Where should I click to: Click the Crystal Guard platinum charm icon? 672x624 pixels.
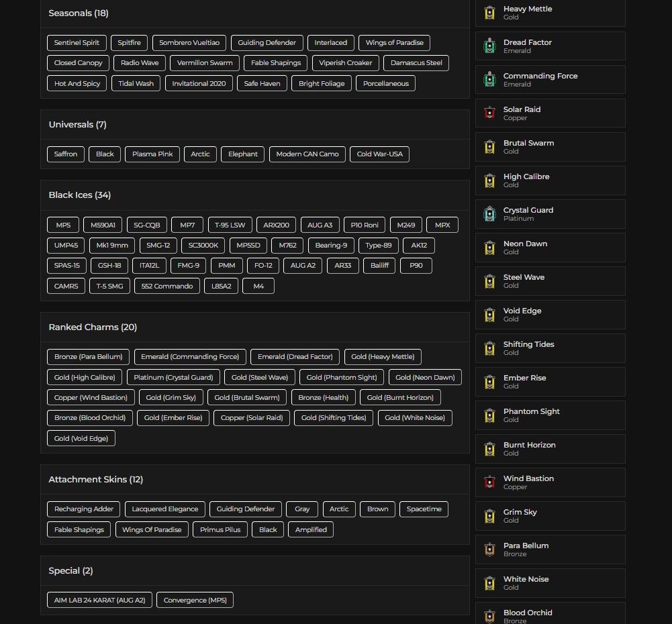click(489, 214)
